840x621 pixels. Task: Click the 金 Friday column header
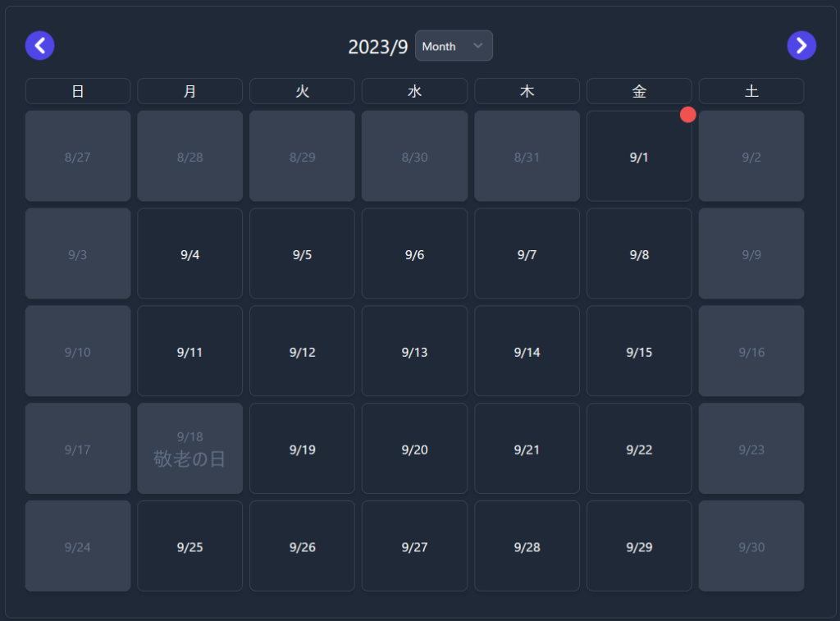point(638,91)
